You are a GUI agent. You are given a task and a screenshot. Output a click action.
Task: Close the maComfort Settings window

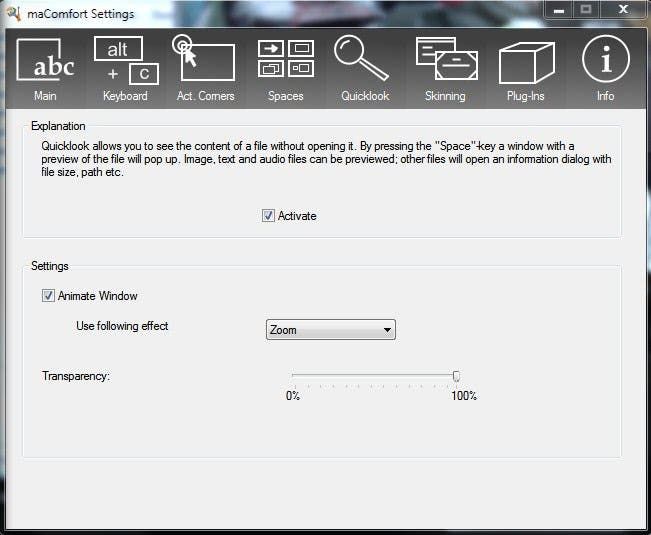623,9
